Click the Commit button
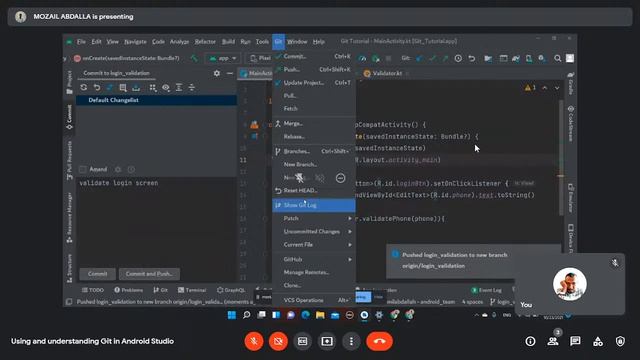 tap(98, 274)
